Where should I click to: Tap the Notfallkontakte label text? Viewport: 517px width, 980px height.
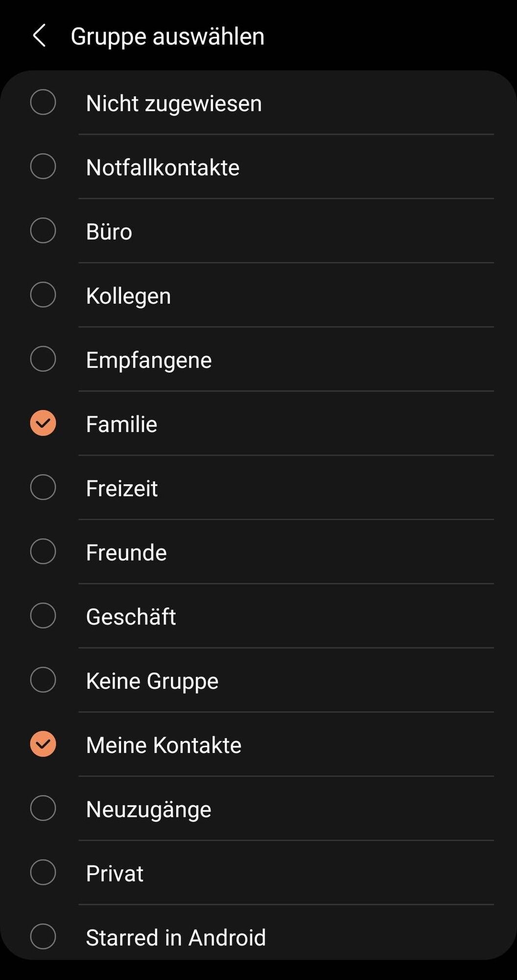click(163, 168)
